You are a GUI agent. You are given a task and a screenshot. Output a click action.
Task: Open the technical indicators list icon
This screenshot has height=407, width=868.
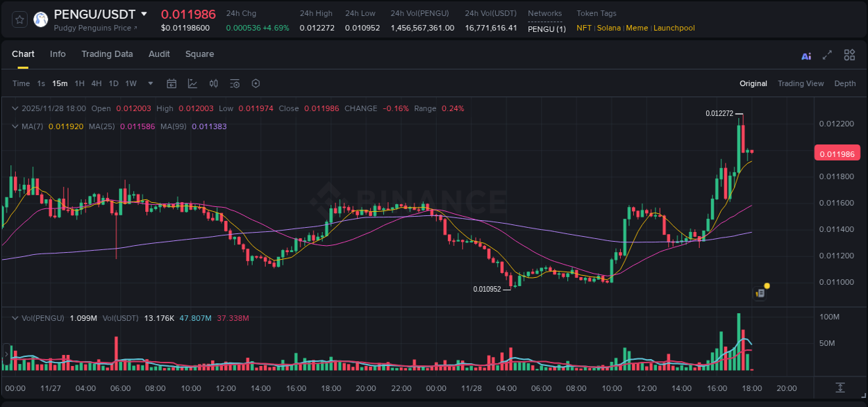point(234,83)
